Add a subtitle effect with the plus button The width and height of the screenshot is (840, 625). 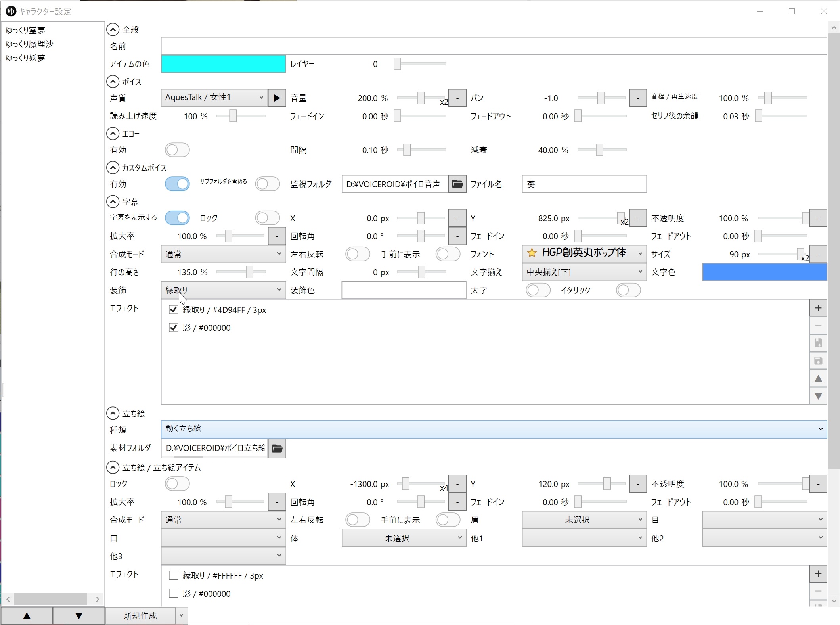click(818, 308)
